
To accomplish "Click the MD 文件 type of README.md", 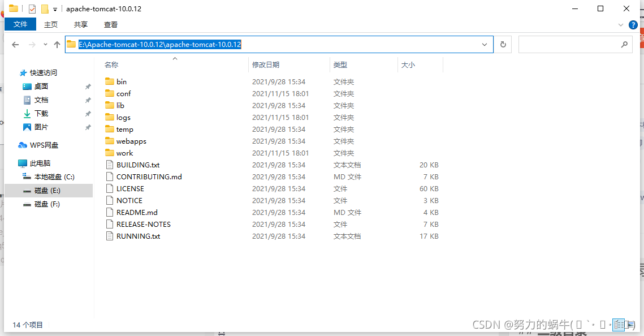I will (x=348, y=212).
